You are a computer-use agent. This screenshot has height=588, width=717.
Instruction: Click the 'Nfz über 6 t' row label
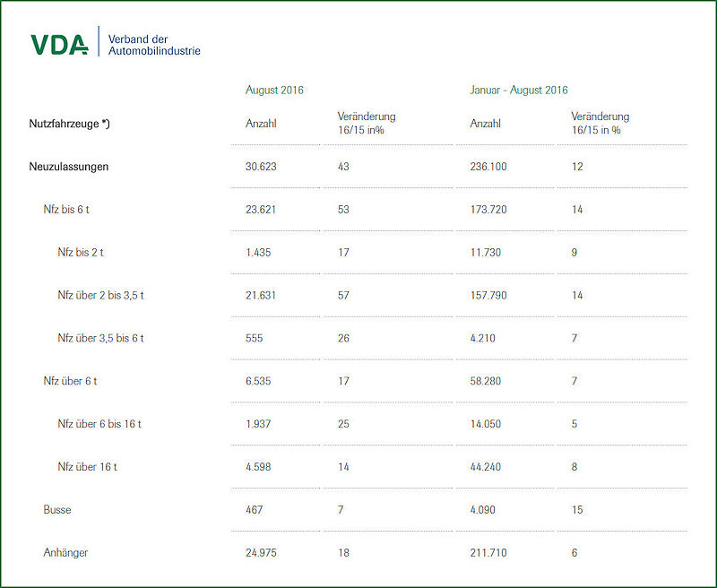pyautogui.click(x=70, y=381)
